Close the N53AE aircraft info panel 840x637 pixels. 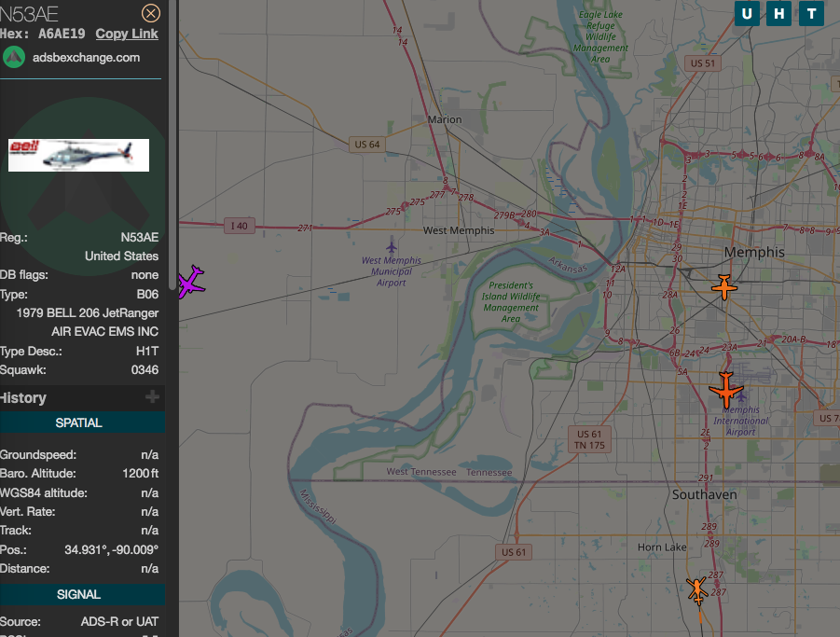click(x=150, y=13)
